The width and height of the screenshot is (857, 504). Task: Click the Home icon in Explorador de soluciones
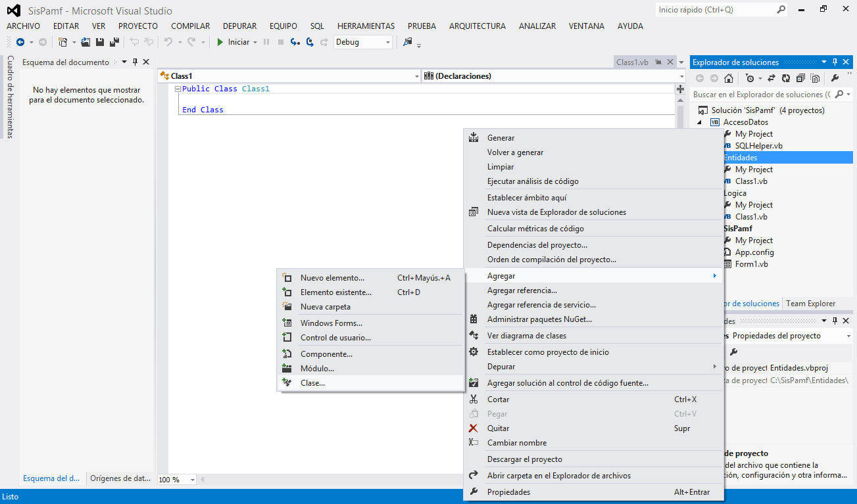click(x=729, y=78)
